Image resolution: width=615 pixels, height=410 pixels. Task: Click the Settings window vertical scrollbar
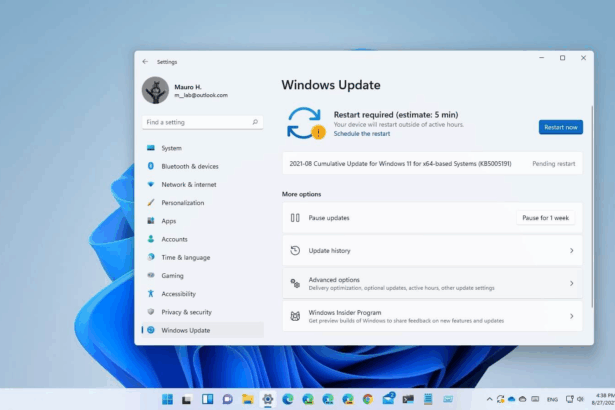pyautogui.click(x=592, y=207)
